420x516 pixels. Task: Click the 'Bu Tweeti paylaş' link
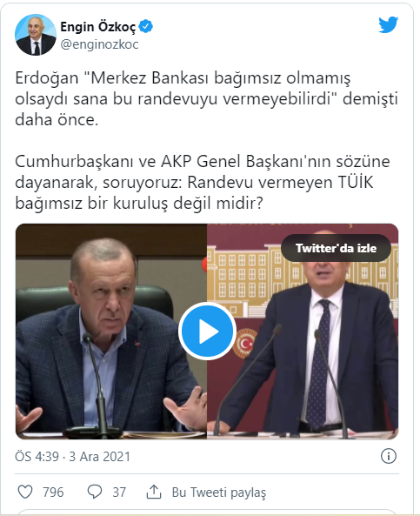coord(219,493)
